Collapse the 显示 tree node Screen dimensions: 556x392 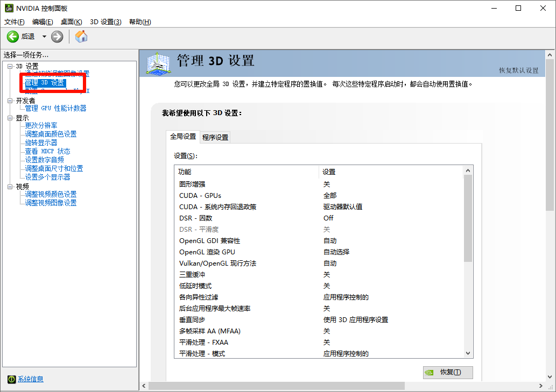[x=10, y=118]
